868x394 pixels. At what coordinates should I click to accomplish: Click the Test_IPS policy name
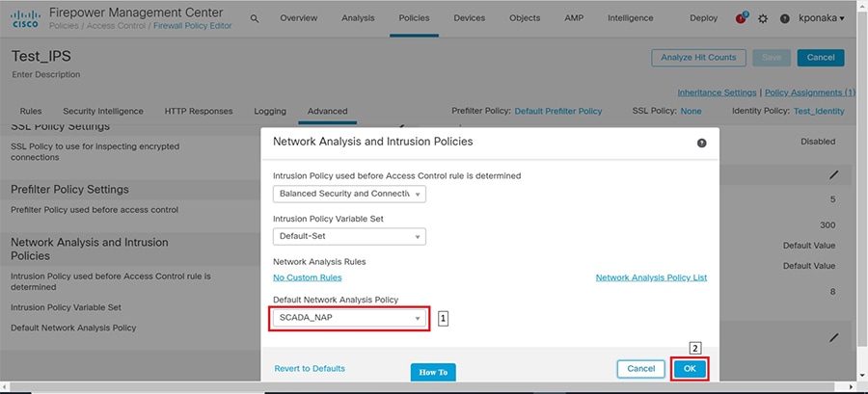[41, 57]
